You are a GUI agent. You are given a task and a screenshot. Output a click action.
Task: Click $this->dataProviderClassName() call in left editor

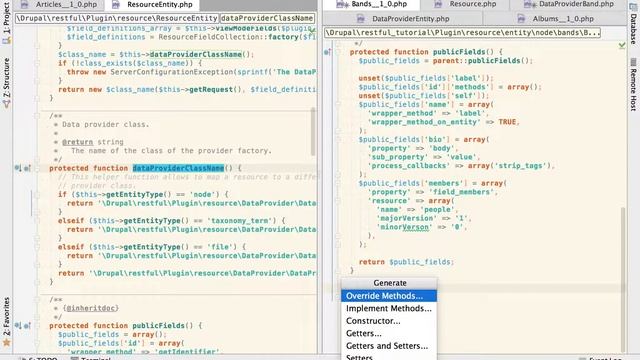point(187,54)
